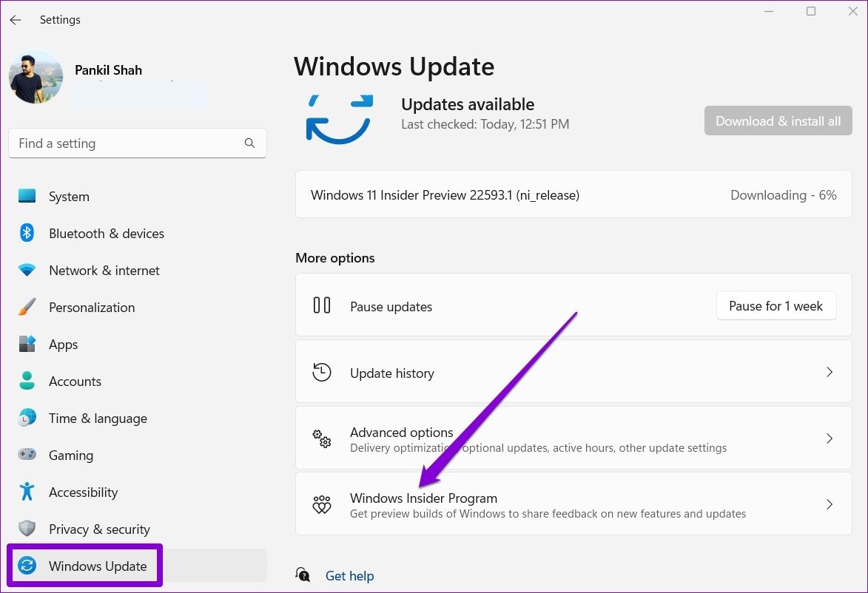The height and width of the screenshot is (593, 868).
Task: Go to Network & internet
Action: coord(138,271)
